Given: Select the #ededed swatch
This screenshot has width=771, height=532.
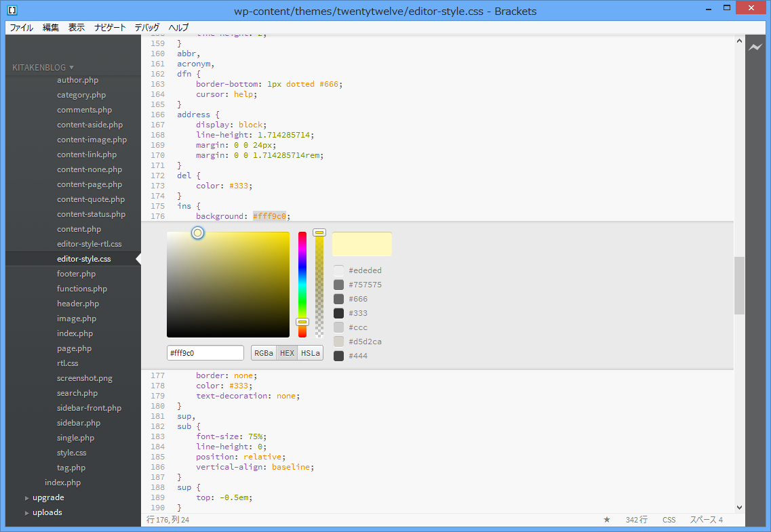Looking at the screenshot, I should pyautogui.click(x=339, y=270).
